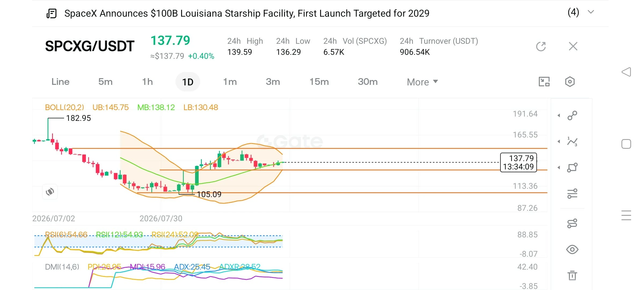
Task: Expand the line tools group arrow
Action: pos(559,115)
